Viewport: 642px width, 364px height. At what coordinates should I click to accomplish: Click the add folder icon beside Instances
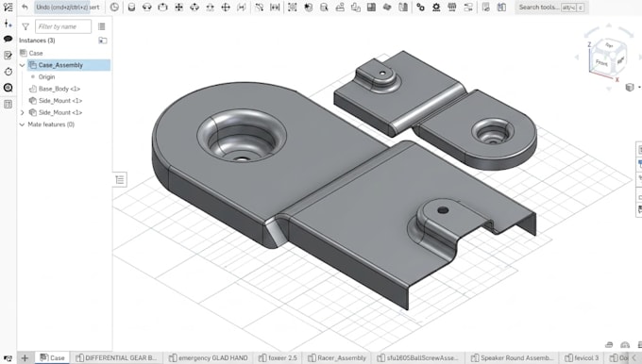point(103,41)
